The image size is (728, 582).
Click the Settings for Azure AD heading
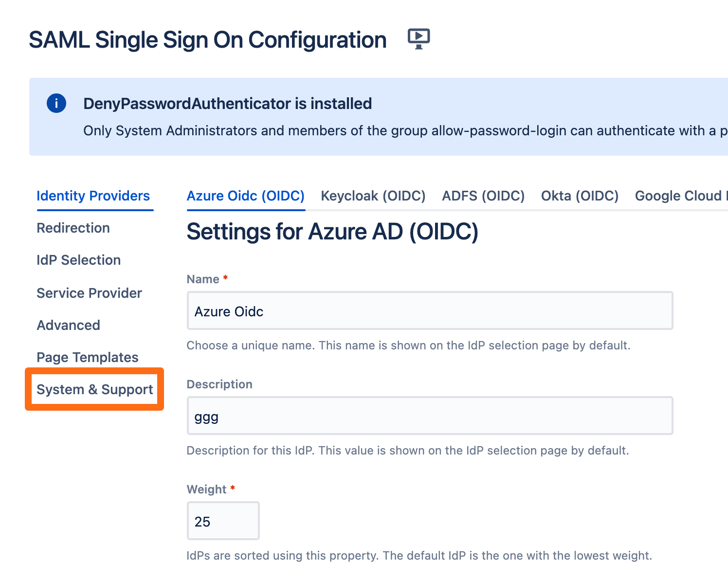pos(332,232)
